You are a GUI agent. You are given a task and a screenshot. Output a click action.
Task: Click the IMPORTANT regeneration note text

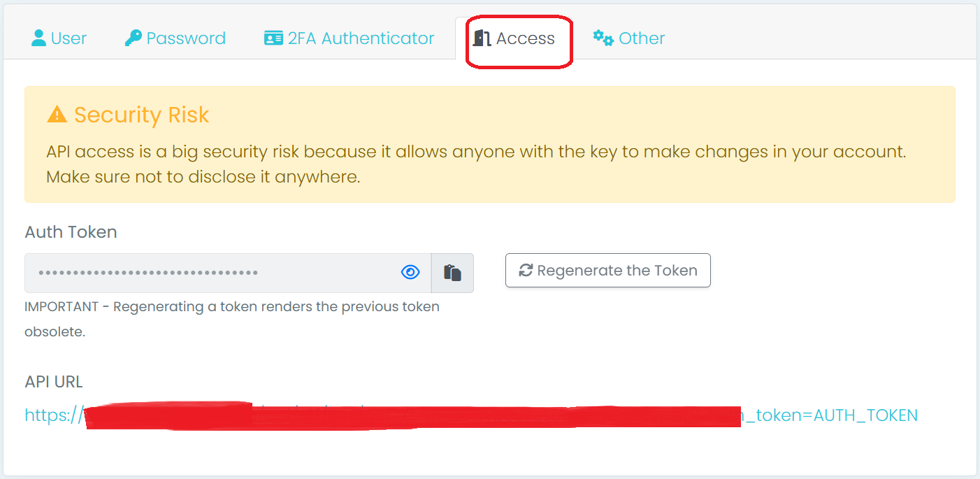[x=231, y=307]
